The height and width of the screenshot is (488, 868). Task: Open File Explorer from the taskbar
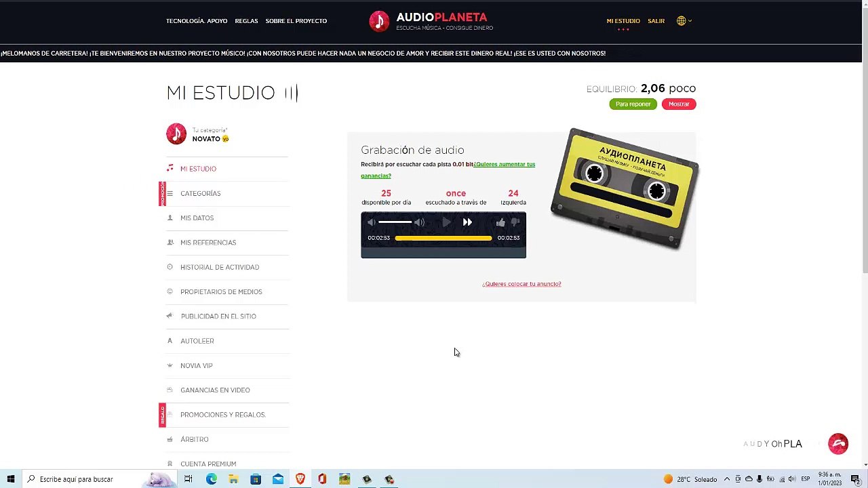pyautogui.click(x=233, y=479)
